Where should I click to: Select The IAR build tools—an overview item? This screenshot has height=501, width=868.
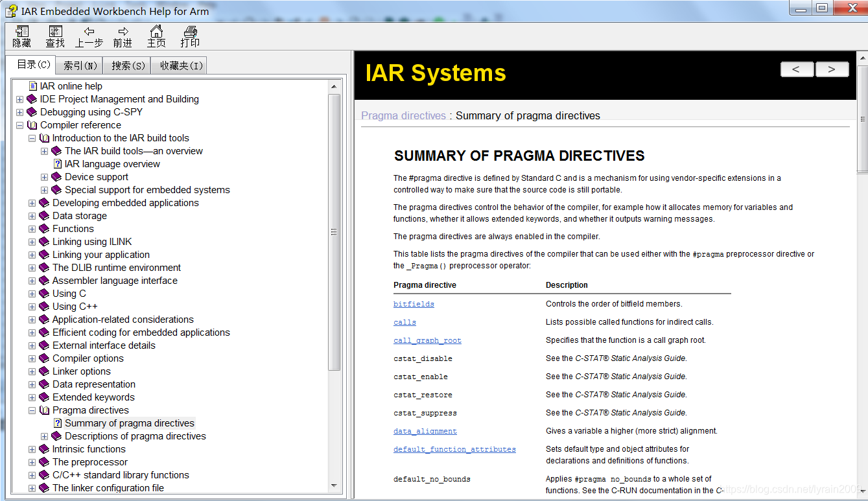pos(134,151)
